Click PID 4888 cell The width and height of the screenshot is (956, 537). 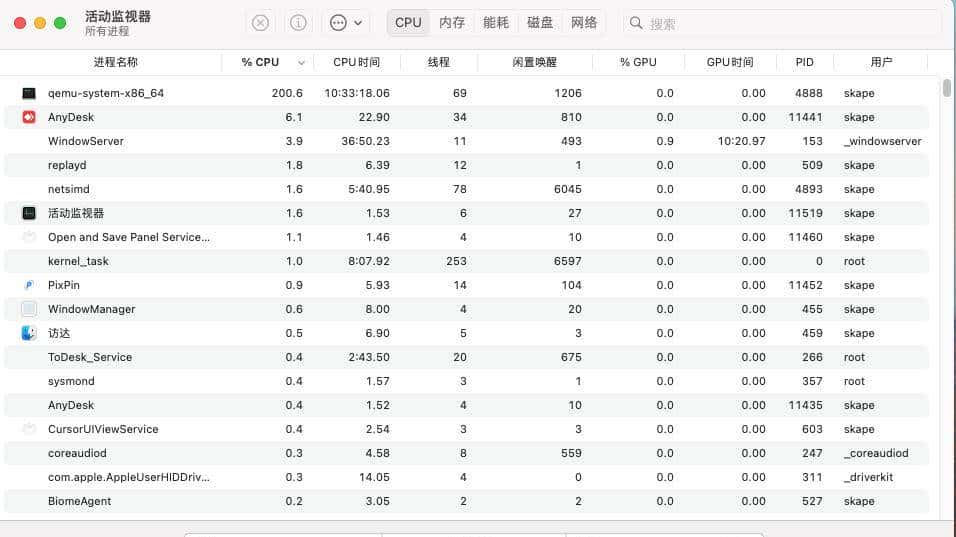(x=808, y=93)
